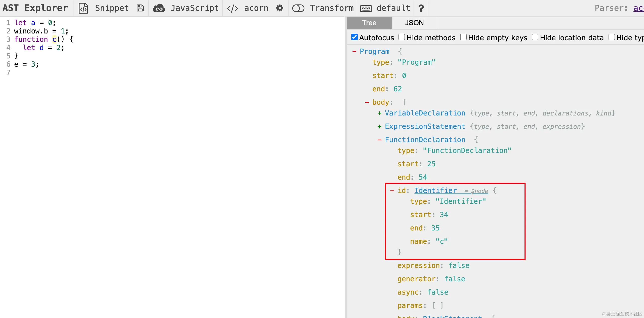Enable Hide methods checkbox

coord(402,37)
